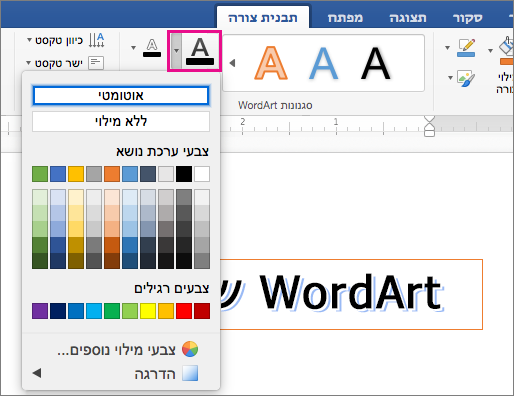Screen dimensions: 514x396
Task: Open the shape effects dropdown arrow
Action: (450, 78)
